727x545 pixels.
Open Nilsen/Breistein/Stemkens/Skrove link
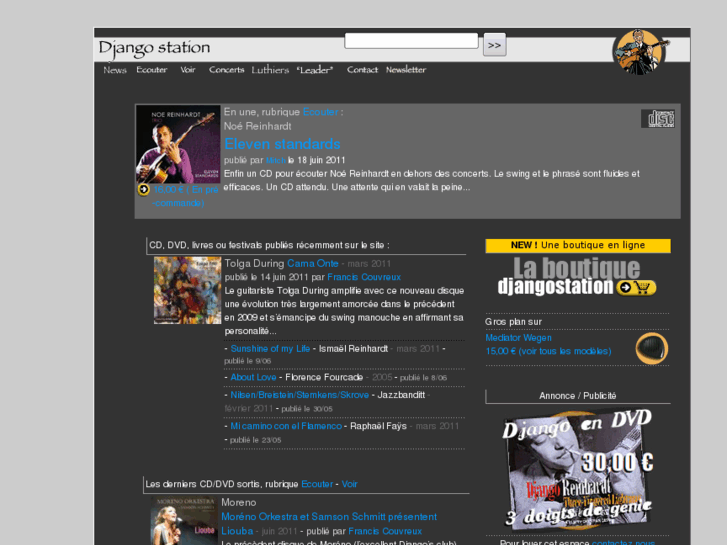(x=300, y=395)
